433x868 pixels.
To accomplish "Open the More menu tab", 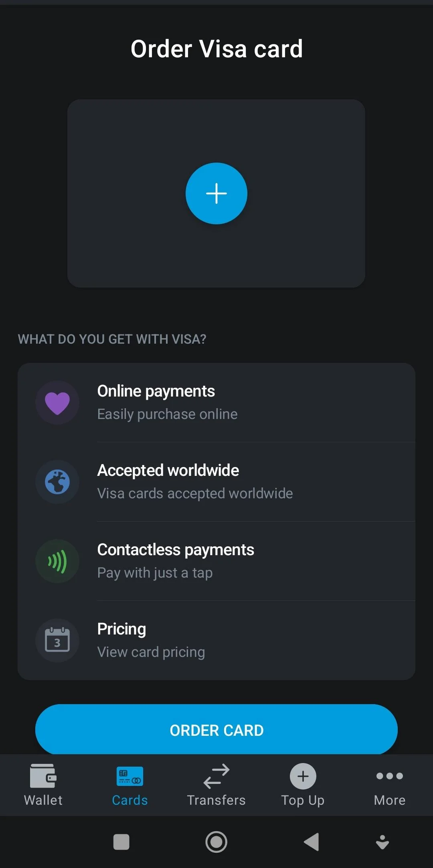I will point(390,785).
